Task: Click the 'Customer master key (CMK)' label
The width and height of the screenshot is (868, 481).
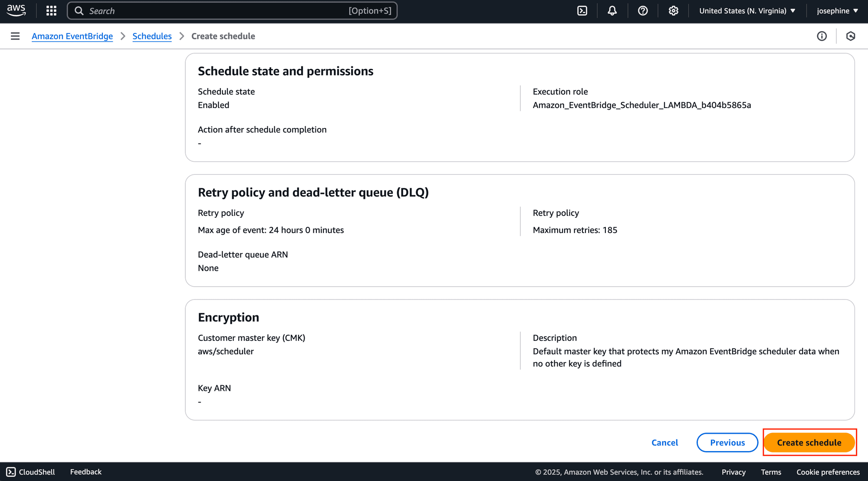Action: tap(251, 337)
